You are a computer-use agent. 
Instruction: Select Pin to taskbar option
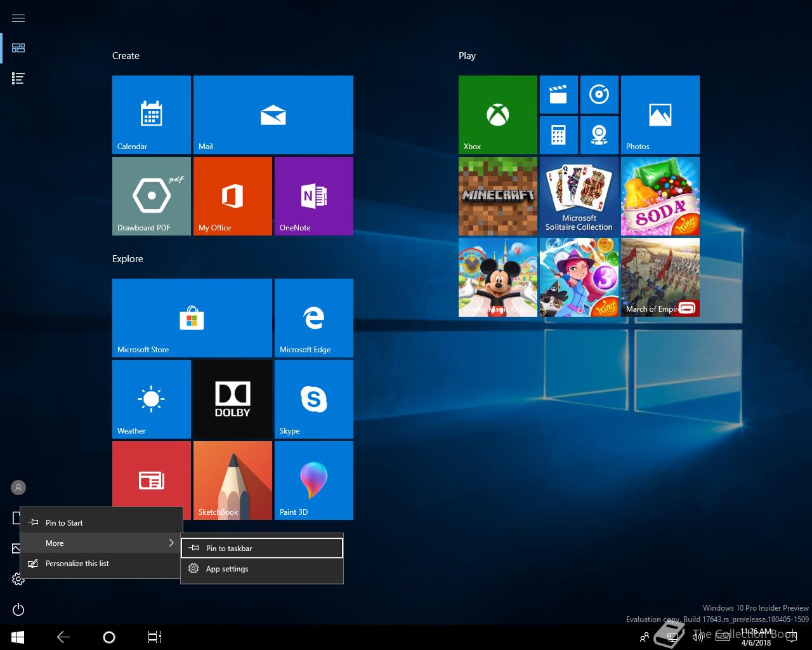click(x=262, y=548)
